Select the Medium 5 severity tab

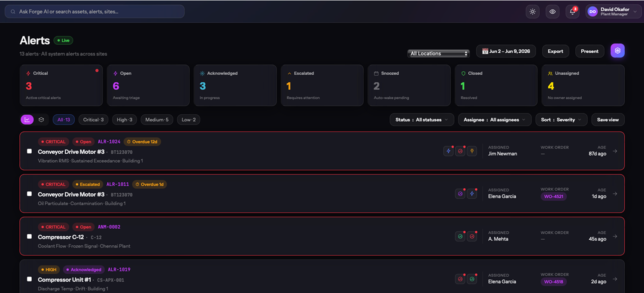157,120
